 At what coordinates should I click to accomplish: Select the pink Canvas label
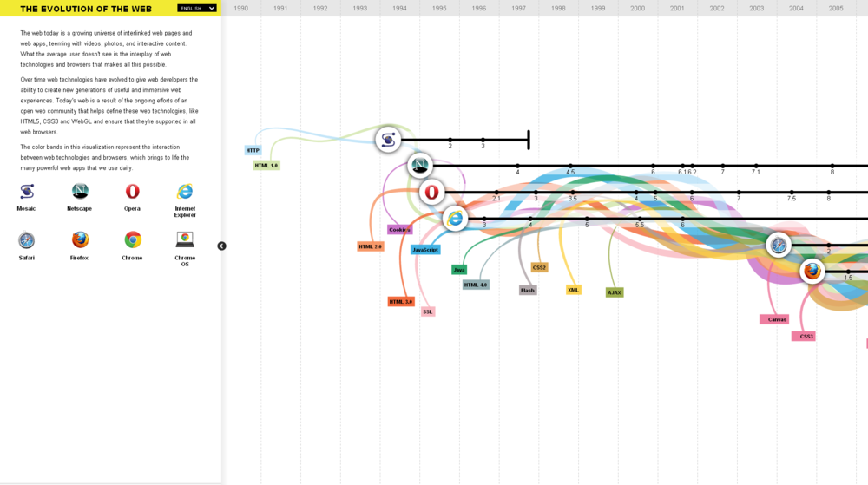[x=777, y=319]
